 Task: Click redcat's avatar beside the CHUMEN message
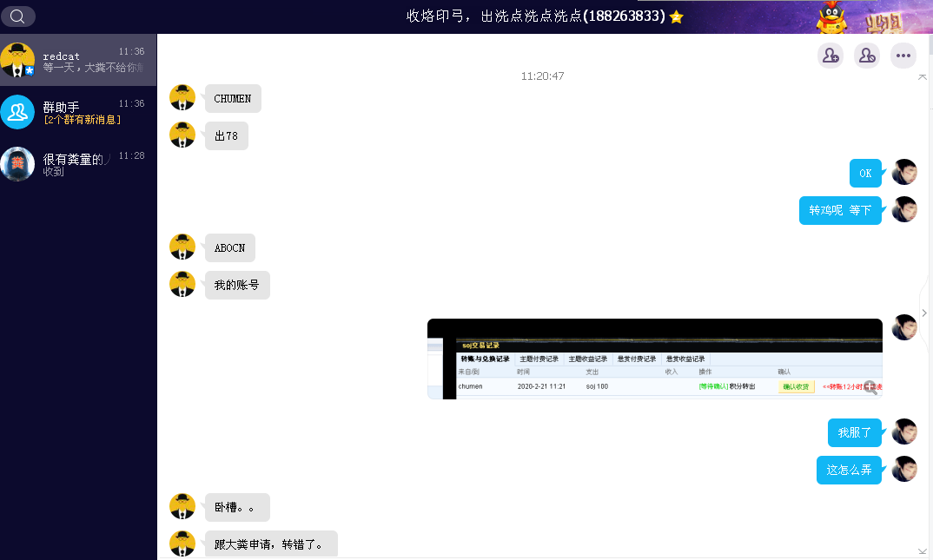tap(182, 98)
